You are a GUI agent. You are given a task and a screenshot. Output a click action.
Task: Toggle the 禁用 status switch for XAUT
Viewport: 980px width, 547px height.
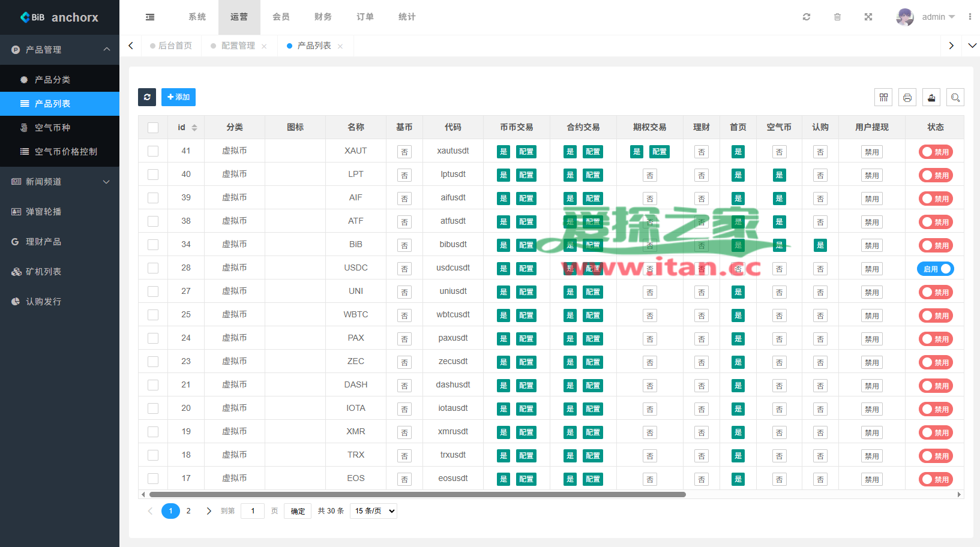click(935, 152)
